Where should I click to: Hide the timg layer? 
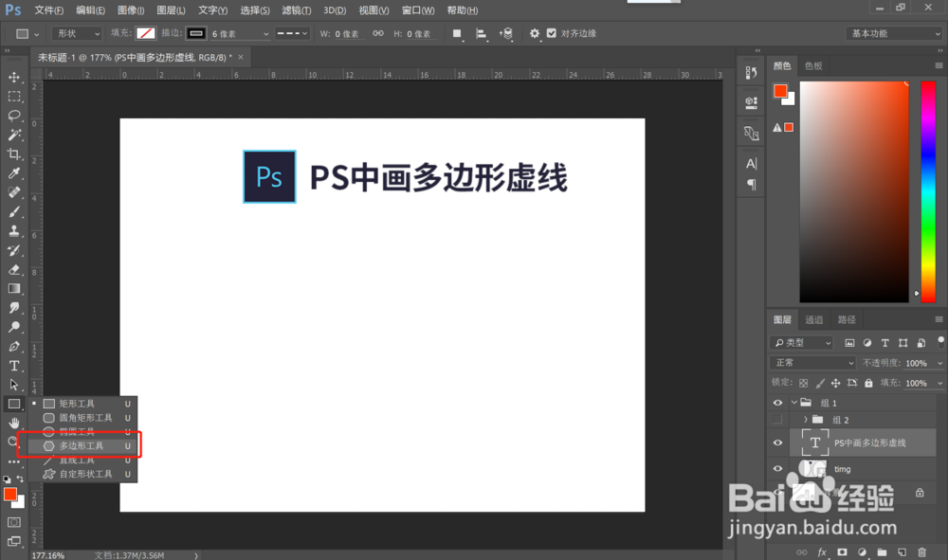click(777, 468)
